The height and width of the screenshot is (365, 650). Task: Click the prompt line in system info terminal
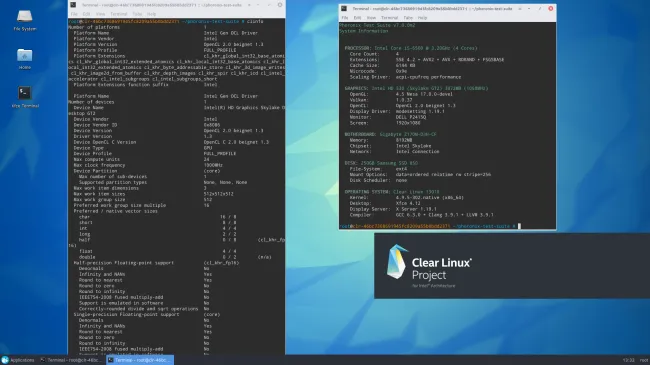[430, 226]
